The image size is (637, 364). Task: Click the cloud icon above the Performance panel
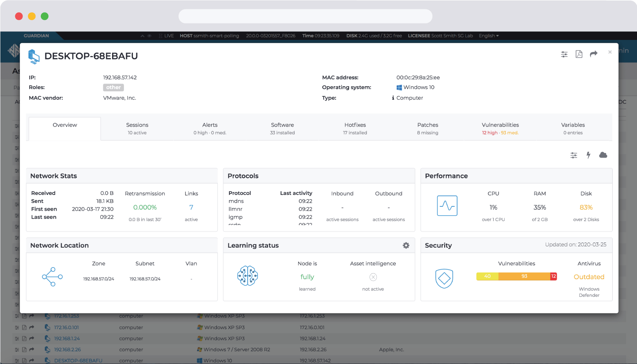[603, 155]
